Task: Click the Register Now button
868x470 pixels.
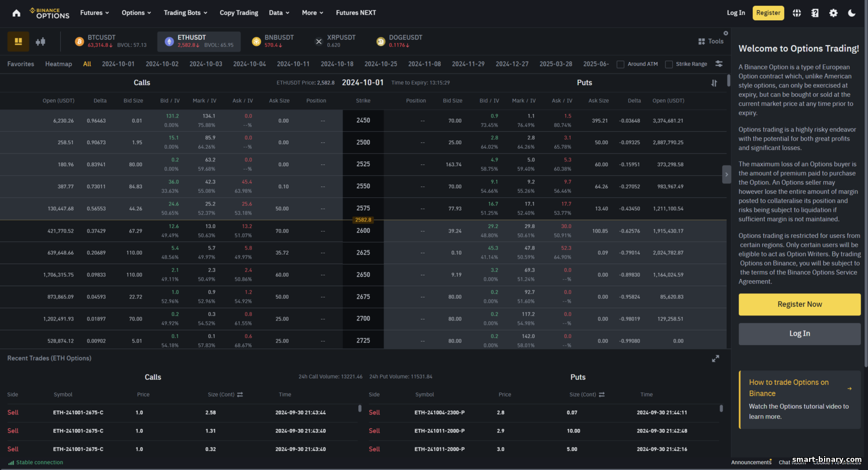Action: [800, 304]
